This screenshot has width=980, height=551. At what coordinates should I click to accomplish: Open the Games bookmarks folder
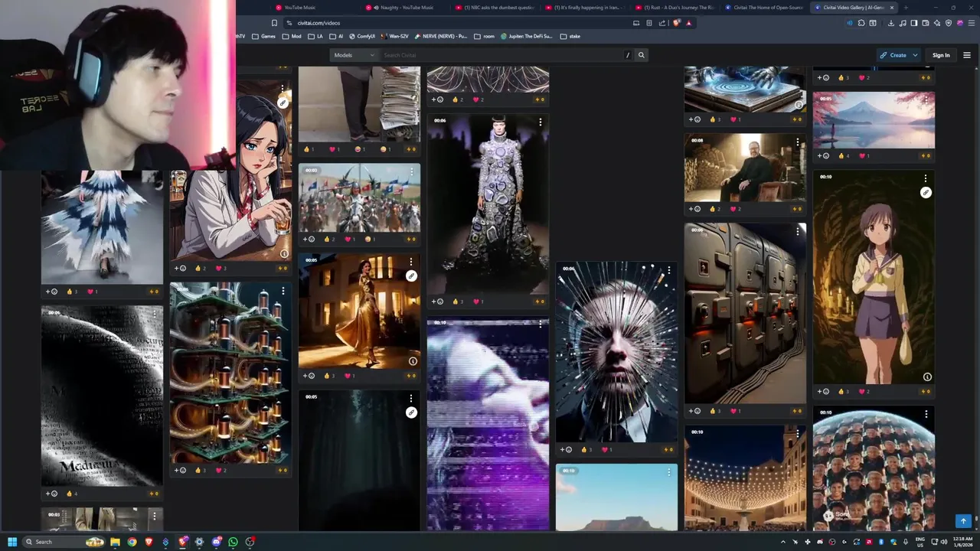(x=263, y=36)
